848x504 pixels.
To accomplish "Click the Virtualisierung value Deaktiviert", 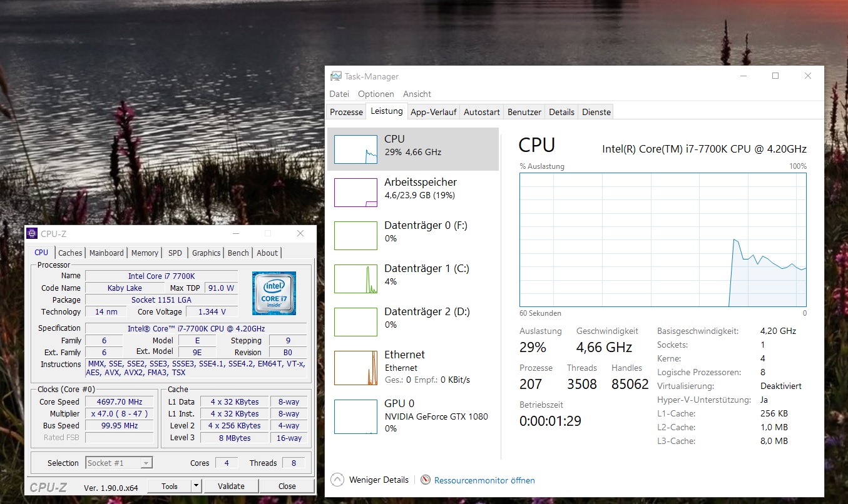I will tap(781, 386).
